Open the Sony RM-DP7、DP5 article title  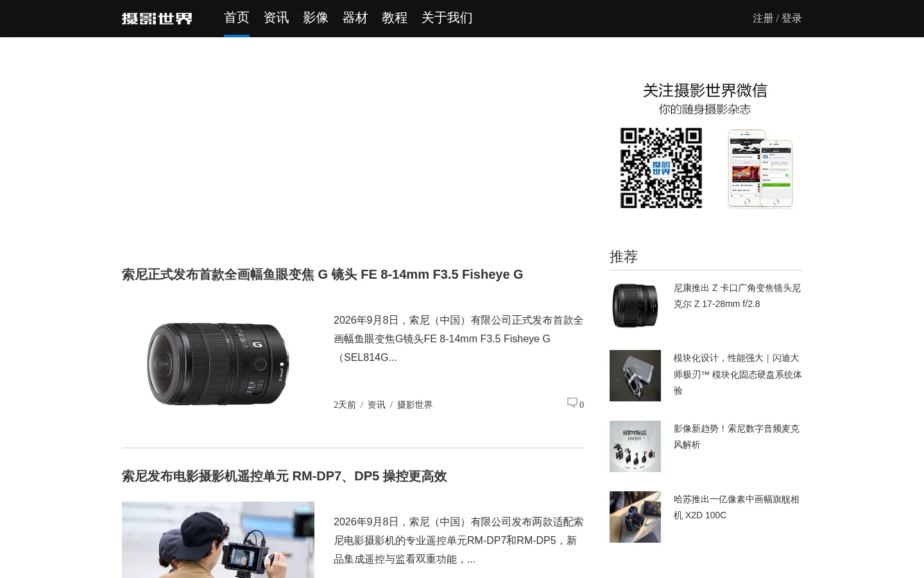click(284, 476)
